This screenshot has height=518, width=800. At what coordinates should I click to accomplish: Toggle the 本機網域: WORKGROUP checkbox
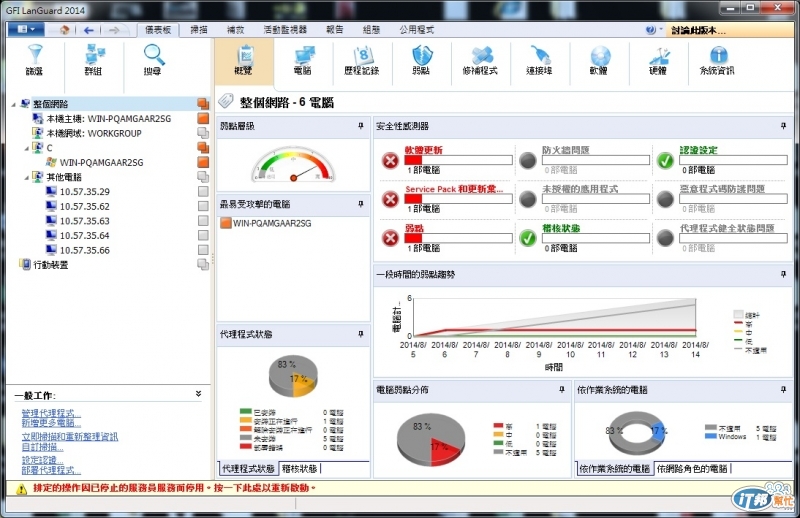coord(203,133)
